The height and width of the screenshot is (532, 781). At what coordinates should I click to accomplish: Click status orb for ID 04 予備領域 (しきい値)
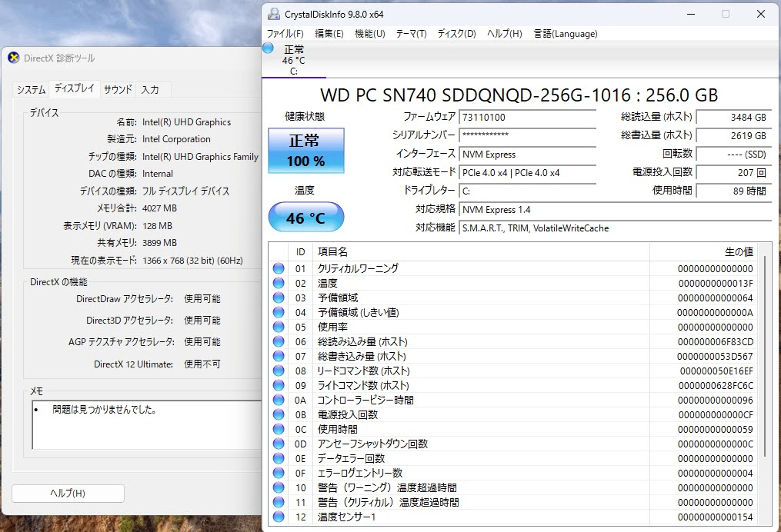coord(279,312)
